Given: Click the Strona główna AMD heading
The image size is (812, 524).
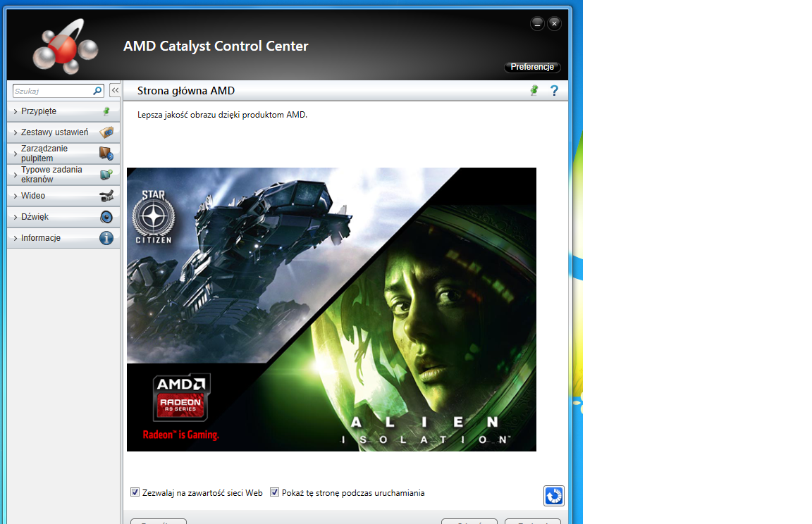Looking at the screenshot, I should tap(186, 91).
